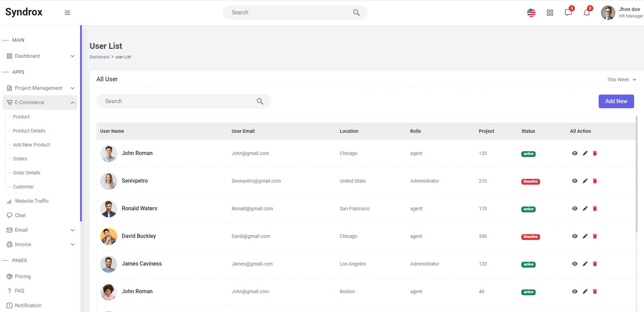This screenshot has height=312, width=644.
Task: Click the user list search magnifier
Action: click(x=260, y=101)
